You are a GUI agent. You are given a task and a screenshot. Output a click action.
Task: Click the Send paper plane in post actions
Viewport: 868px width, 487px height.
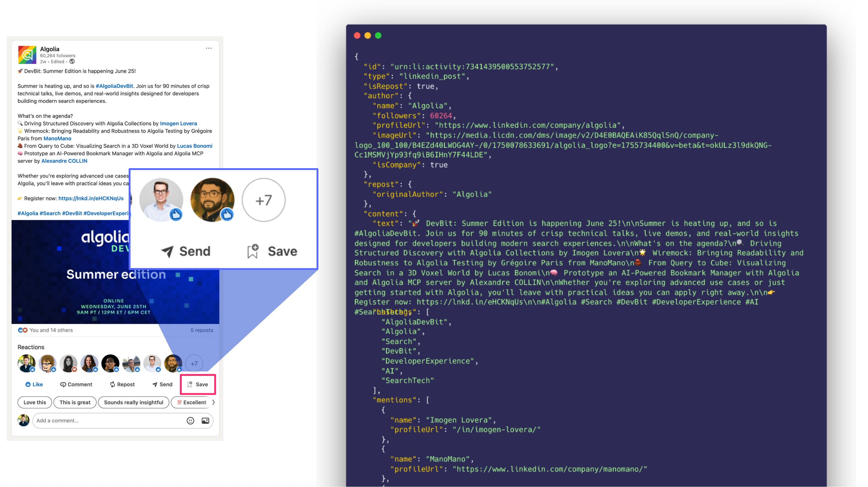pos(155,384)
